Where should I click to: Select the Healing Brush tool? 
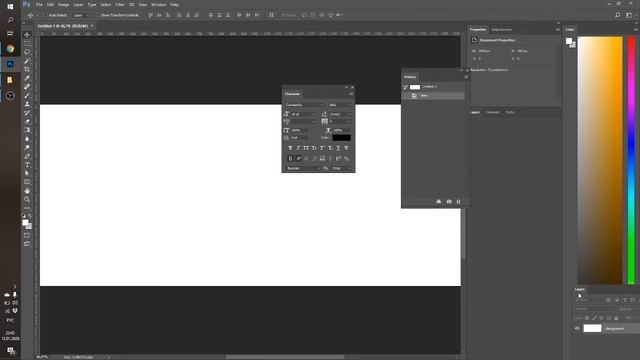[27, 87]
